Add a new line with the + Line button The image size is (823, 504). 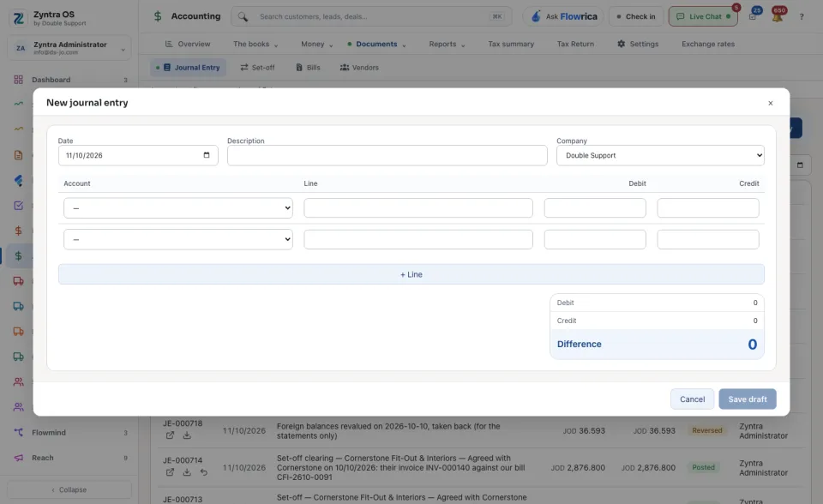(x=411, y=274)
